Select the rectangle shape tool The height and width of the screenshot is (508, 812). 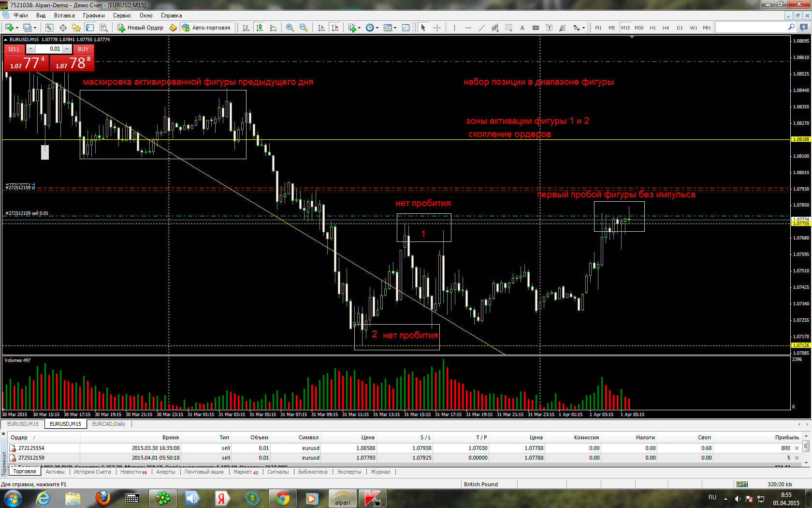pos(536,28)
